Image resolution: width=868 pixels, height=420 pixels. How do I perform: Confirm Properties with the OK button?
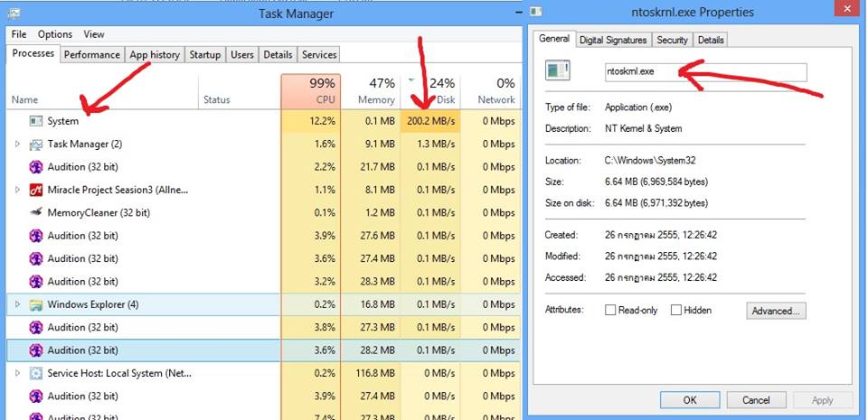pos(690,400)
